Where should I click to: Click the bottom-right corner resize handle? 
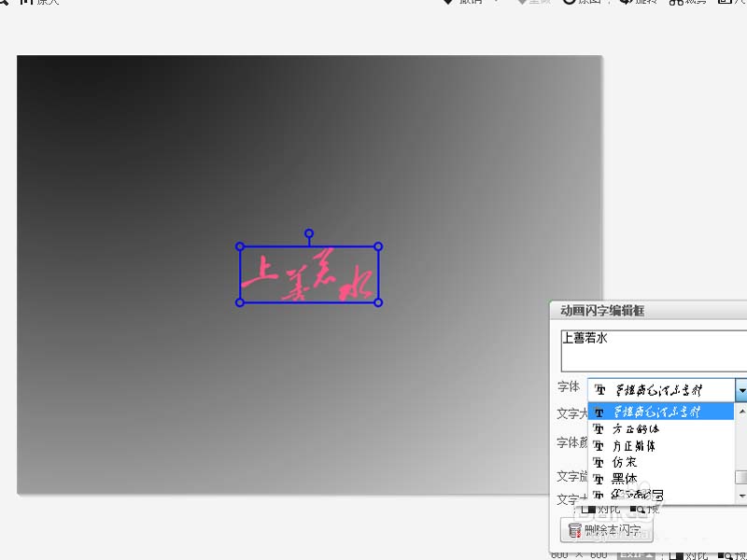click(x=378, y=302)
